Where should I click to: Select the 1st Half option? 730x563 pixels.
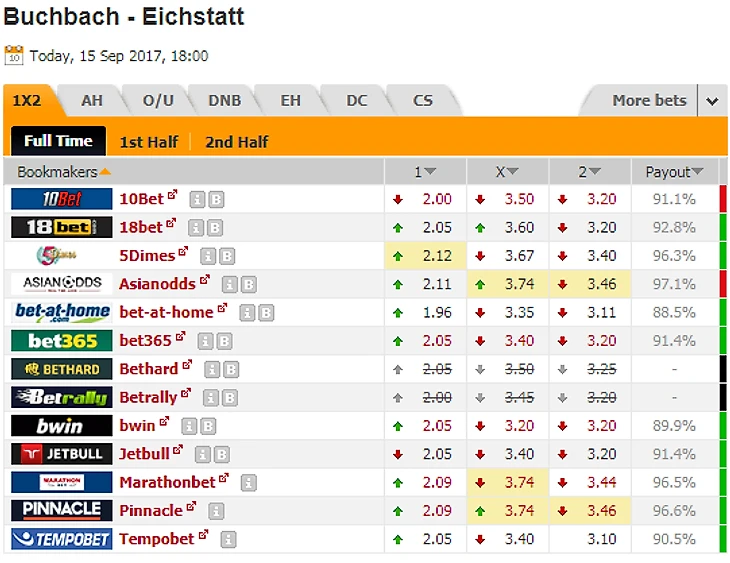(149, 142)
